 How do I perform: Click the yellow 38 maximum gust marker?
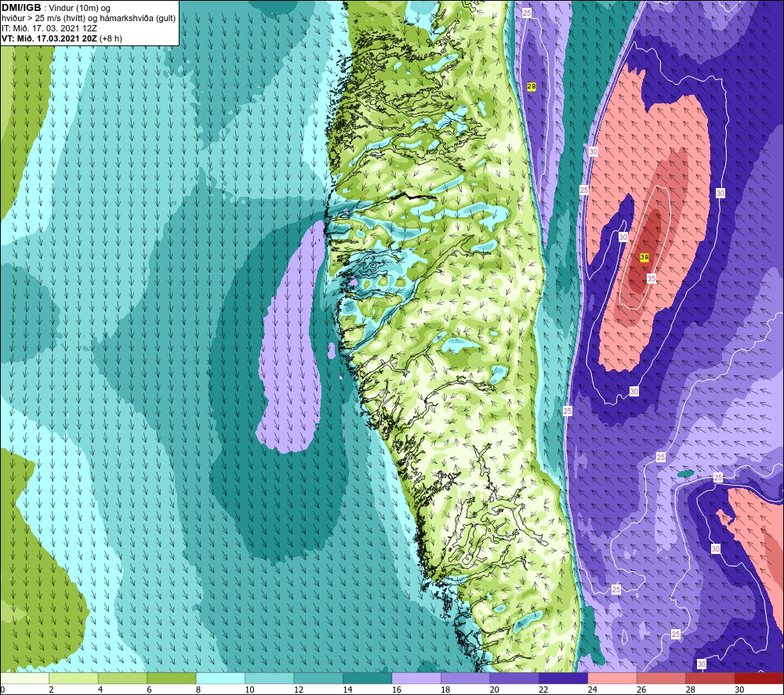644,257
